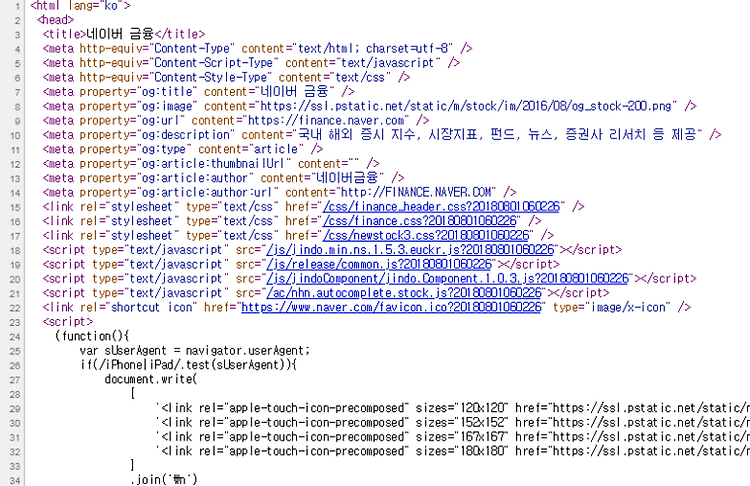Image resolution: width=750 pixels, height=486 pixels.
Task: Click the script tag on line 23
Action: click(68, 321)
